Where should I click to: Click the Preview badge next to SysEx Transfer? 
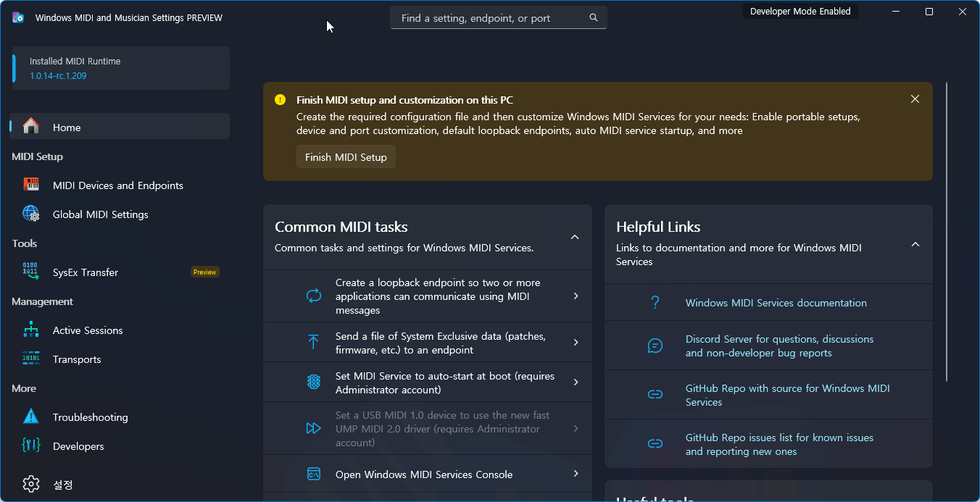pyautogui.click(x=204, y=272)
